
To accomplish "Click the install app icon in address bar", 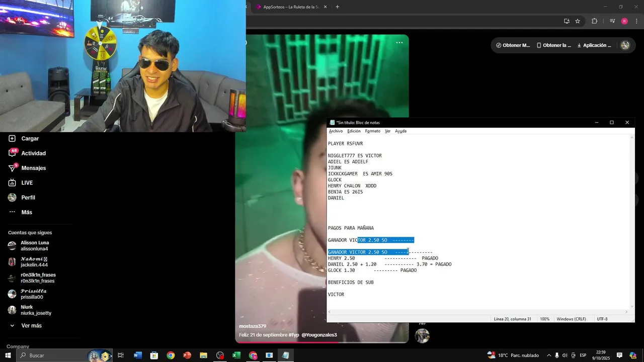I will point(567,21).
